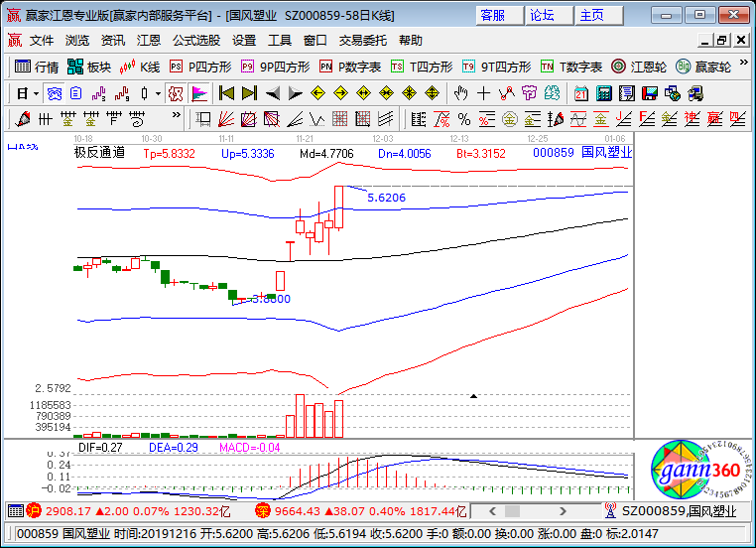
Task: Toggle the blue telephone icon
Action: pyautogui.click(x=54, y=93)
